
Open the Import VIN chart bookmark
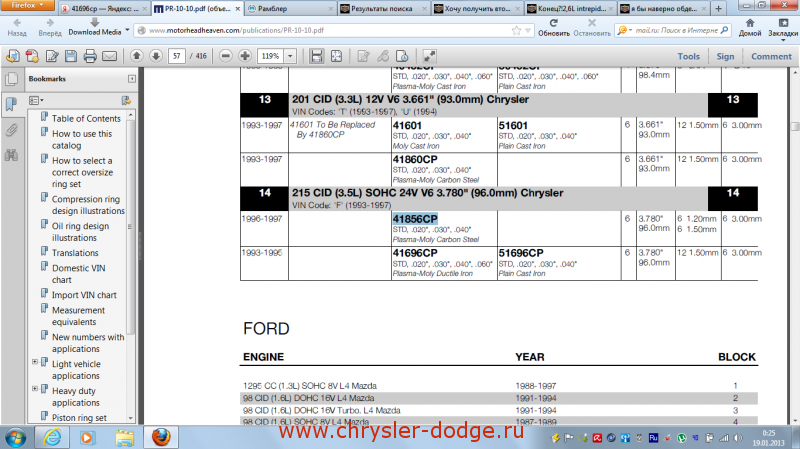(84, 295)
